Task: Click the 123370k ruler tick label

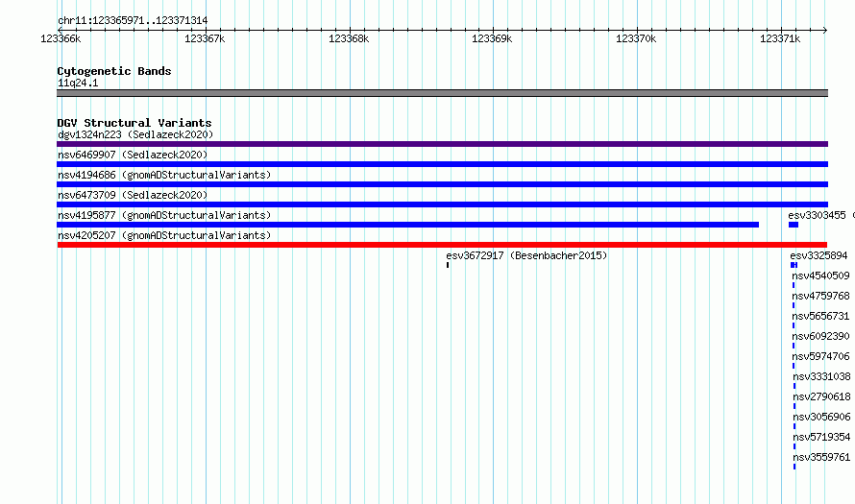Action: coord(636,38)
